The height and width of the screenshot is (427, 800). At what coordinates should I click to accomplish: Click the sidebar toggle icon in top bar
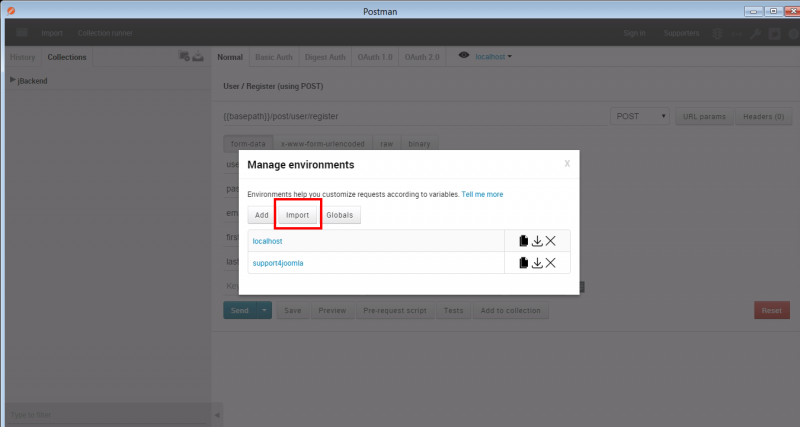click(21, 33)
